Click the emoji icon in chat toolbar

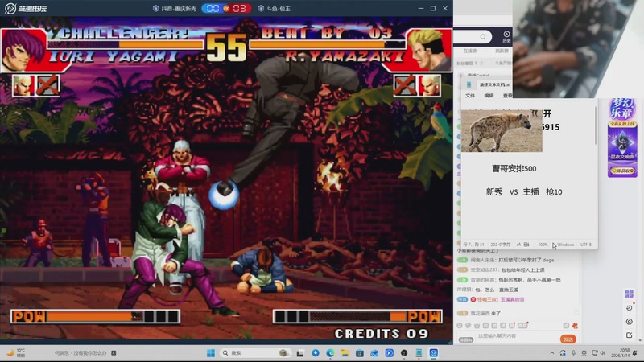(x=460, y=326)
